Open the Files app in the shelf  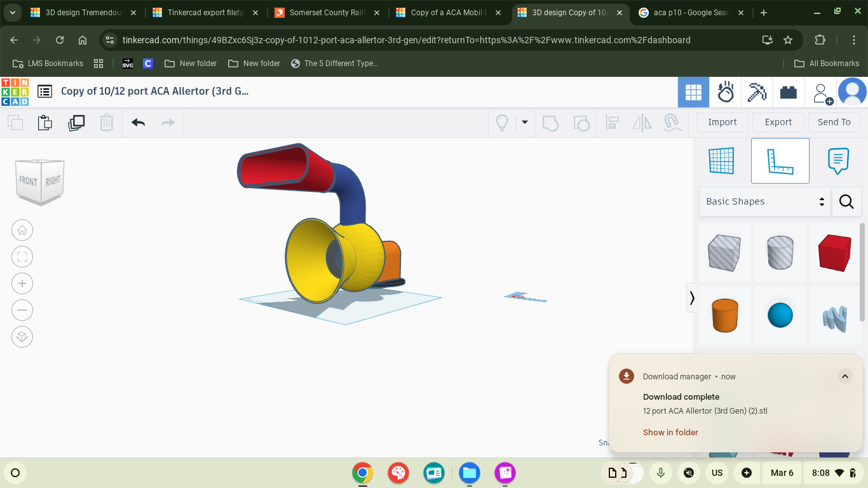point(470,473)
